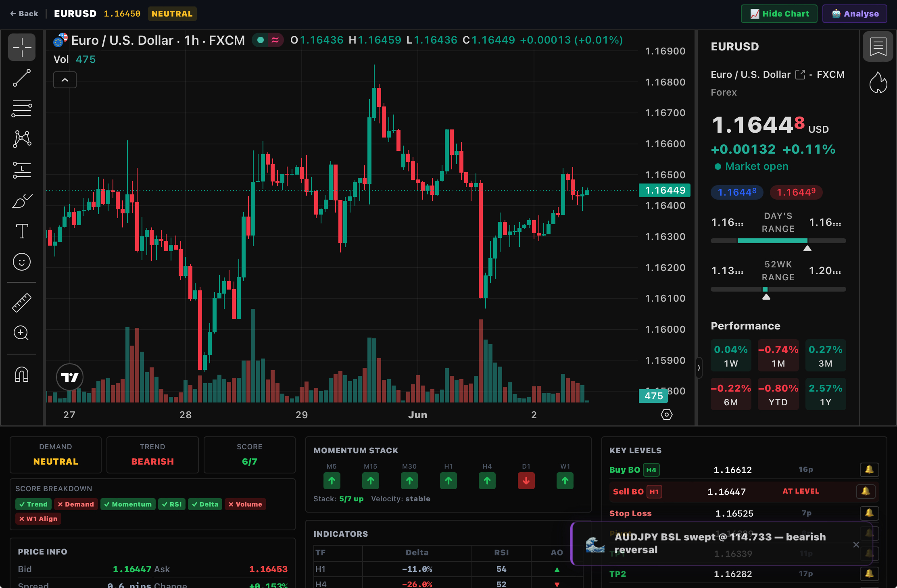
Task: Select the brush drawing tool
Action: (x=22, y=200)
